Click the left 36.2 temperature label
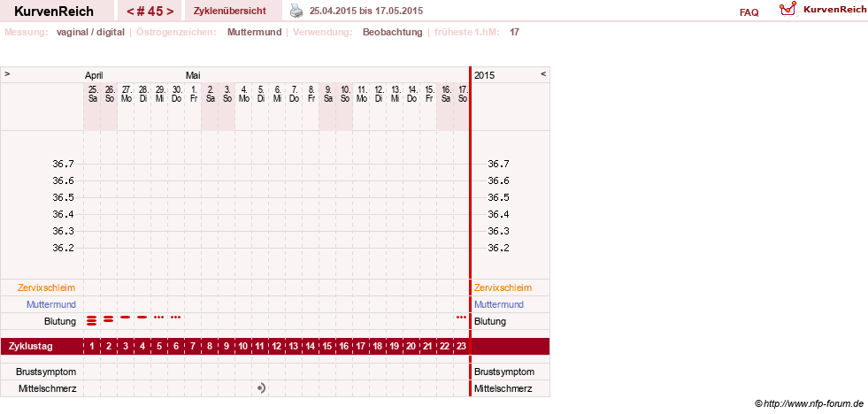Screen dimensions: 868x414 [63, 248]
